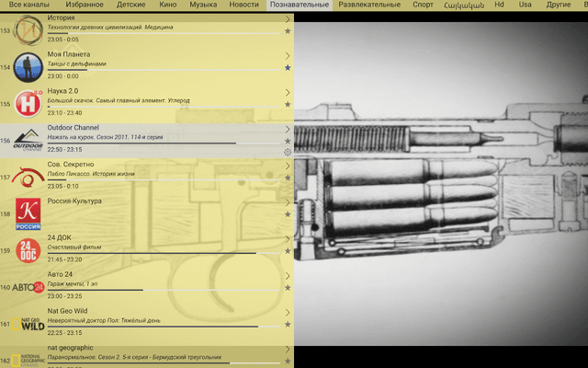
Task: Choose the Россия-Культура channel logo
Action: (x=28, y=213)
